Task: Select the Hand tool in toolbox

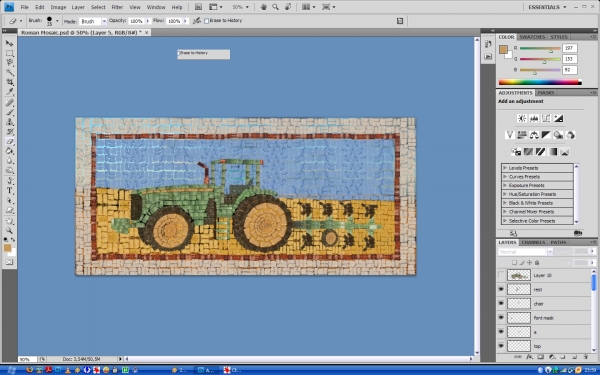Action: click(9, 221)
